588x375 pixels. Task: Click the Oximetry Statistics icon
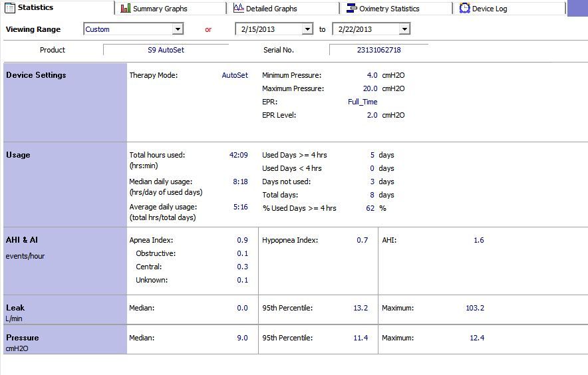(352, 8)
